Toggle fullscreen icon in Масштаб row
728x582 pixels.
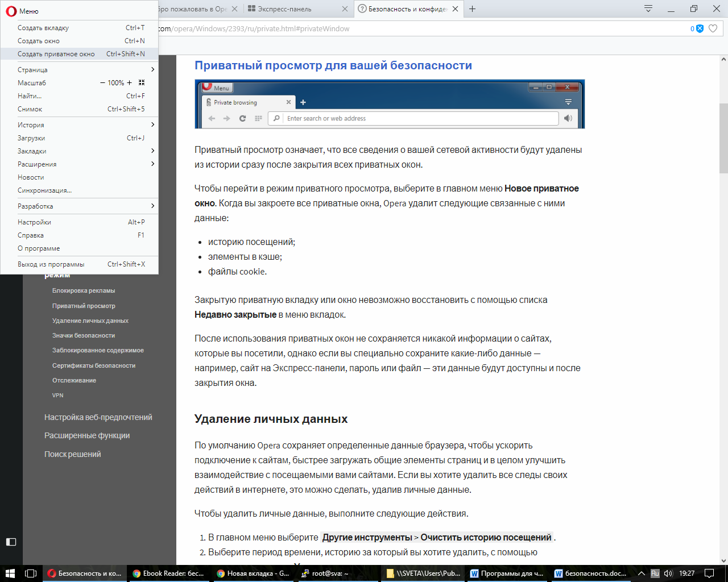[x=142, y=83]
